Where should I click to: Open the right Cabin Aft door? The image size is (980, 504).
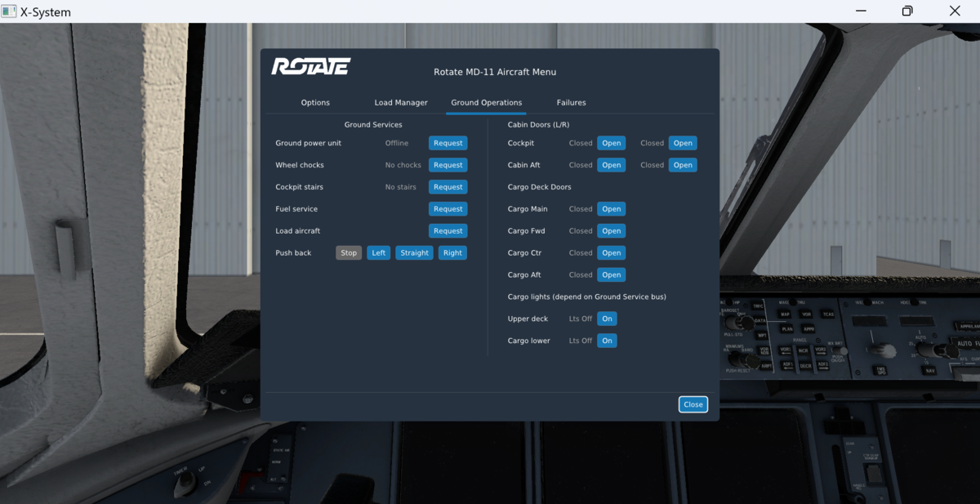(683, 165)
